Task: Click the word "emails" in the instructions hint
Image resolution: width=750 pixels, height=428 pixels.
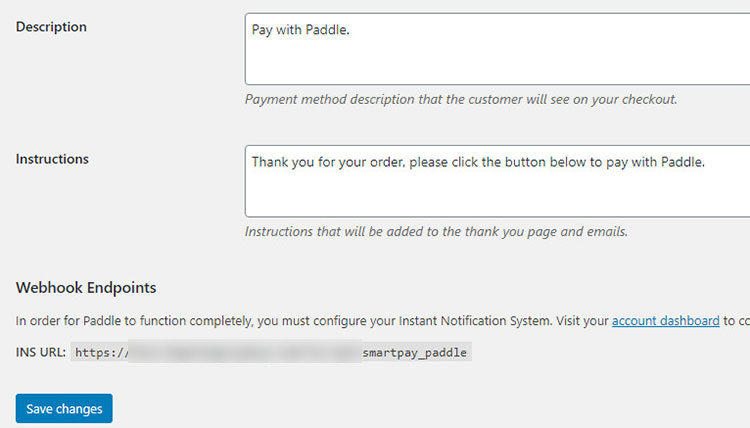Action: 605,232
